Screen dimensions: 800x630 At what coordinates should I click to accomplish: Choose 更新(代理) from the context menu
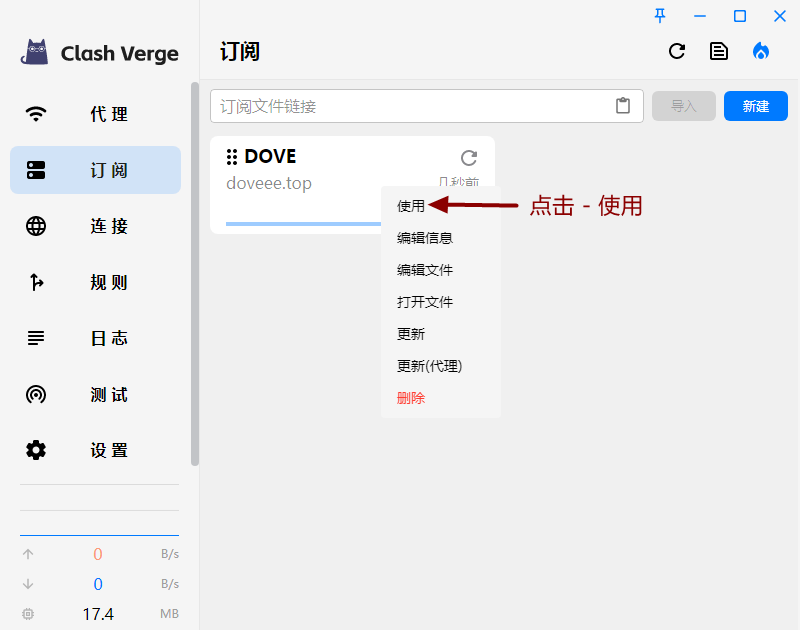point(441,366)
